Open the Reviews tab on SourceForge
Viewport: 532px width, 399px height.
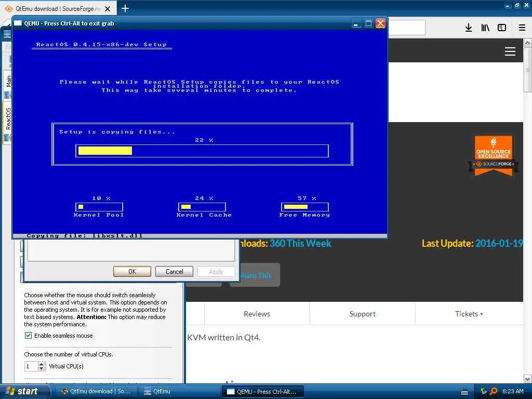coord(257,314)
